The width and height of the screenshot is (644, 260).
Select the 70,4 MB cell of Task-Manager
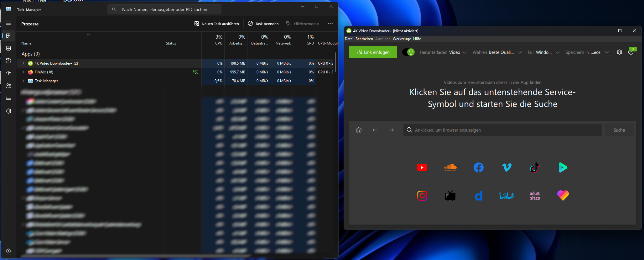[236, 81]
